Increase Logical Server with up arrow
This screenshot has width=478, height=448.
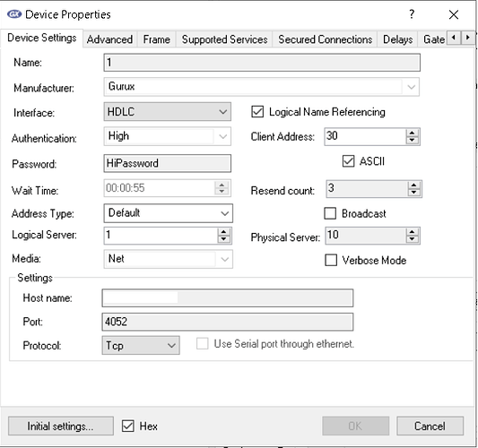(224, 232)
